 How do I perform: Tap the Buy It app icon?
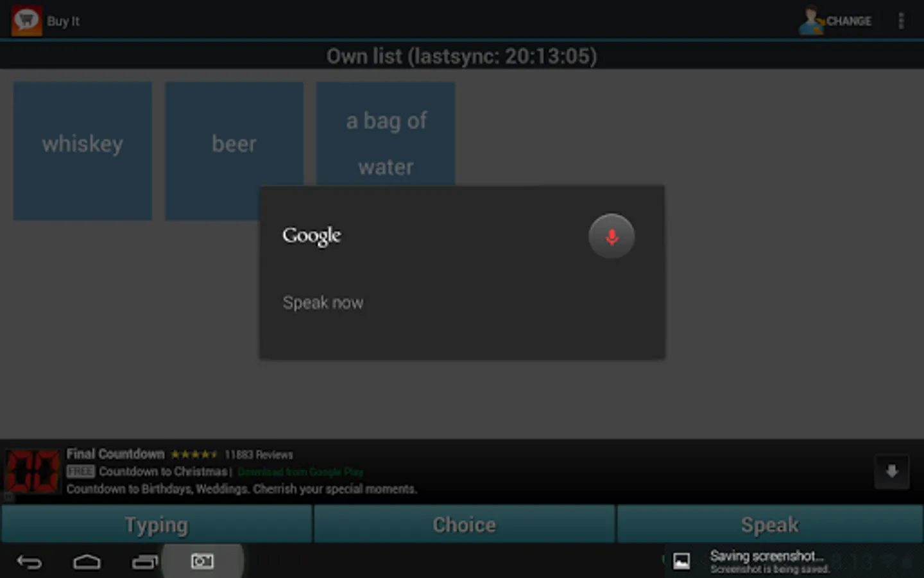point(26,21)
